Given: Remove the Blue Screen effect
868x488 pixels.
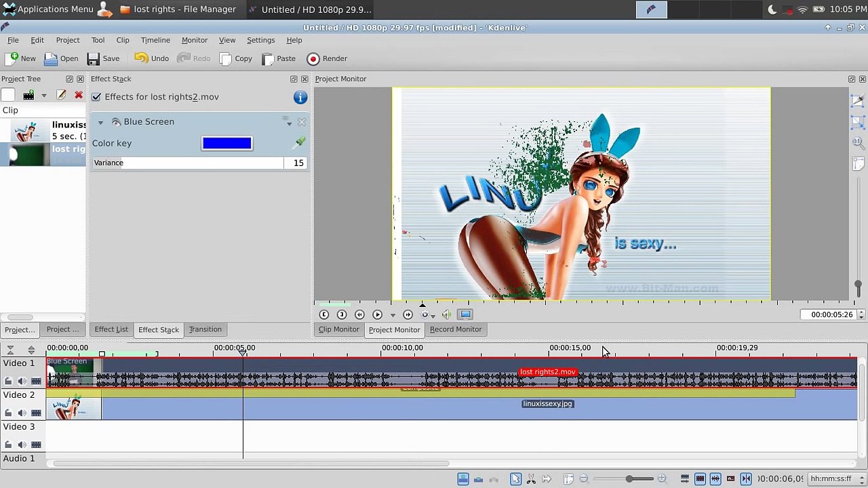Looking at the screenshot, I should pos(302,122).
